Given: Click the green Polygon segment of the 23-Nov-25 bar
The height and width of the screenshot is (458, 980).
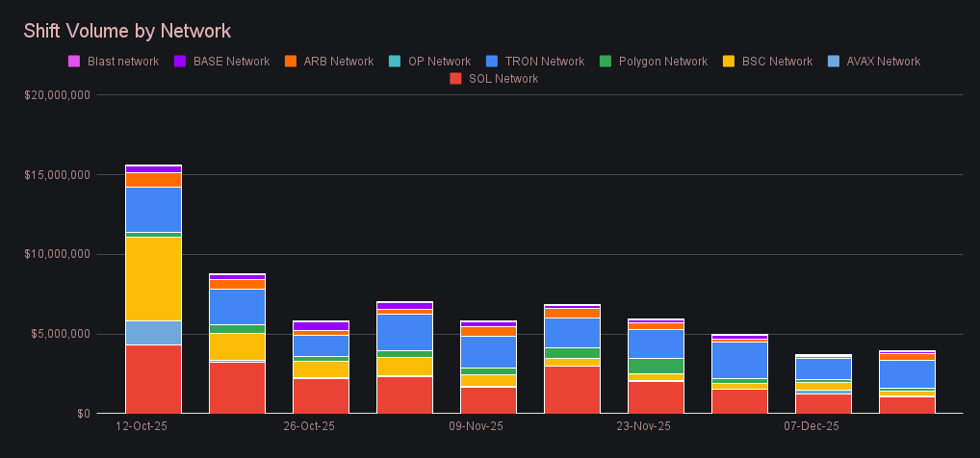Looking at the screenshot, I should click(x=656, y=366).
